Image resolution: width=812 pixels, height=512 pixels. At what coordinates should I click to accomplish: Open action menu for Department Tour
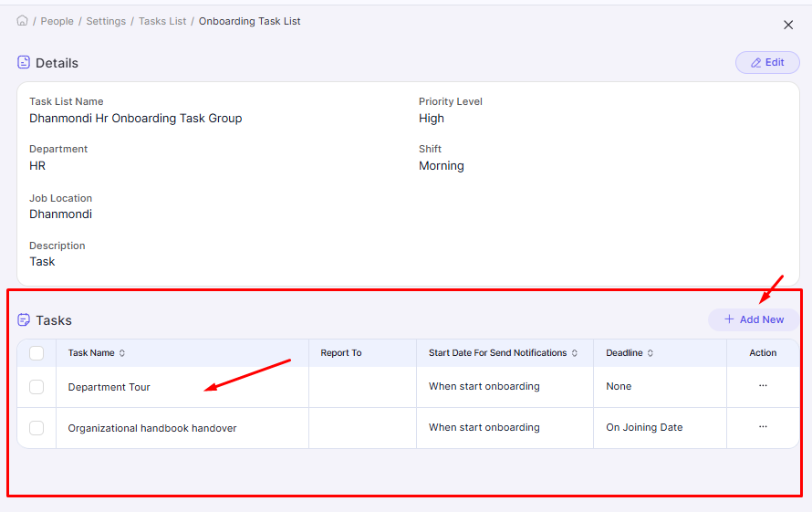[x=763, y=386]
